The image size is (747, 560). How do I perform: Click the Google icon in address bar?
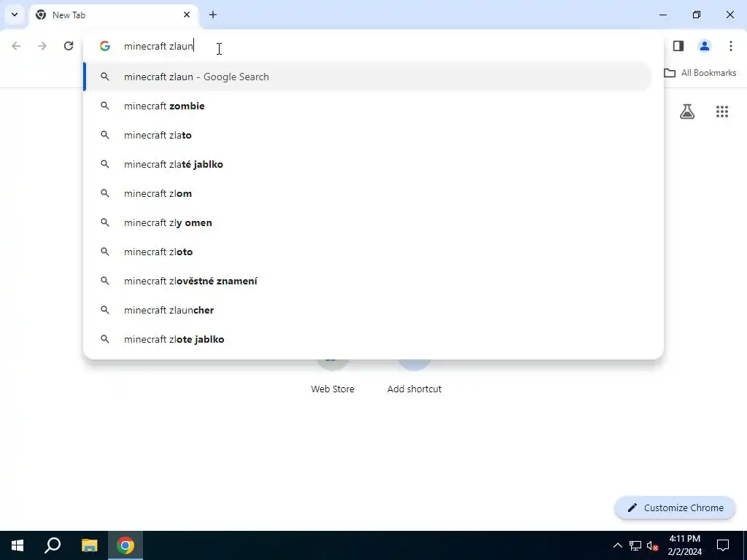click(105, 46)
